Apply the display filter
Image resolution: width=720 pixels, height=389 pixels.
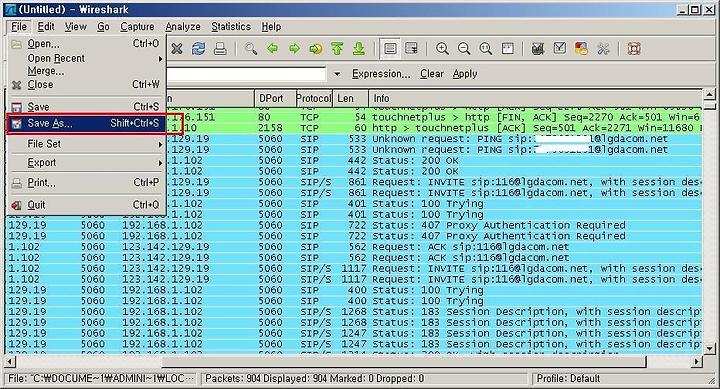tap(465, 74)
